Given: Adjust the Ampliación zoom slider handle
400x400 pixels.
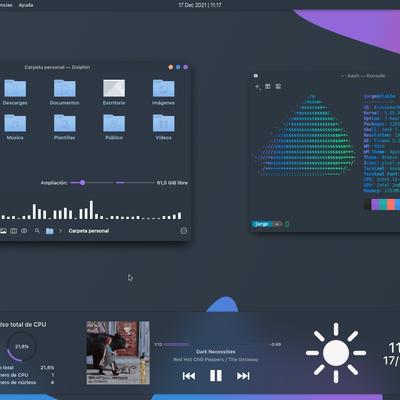Looking at the screenshot, I should [82, 183].
